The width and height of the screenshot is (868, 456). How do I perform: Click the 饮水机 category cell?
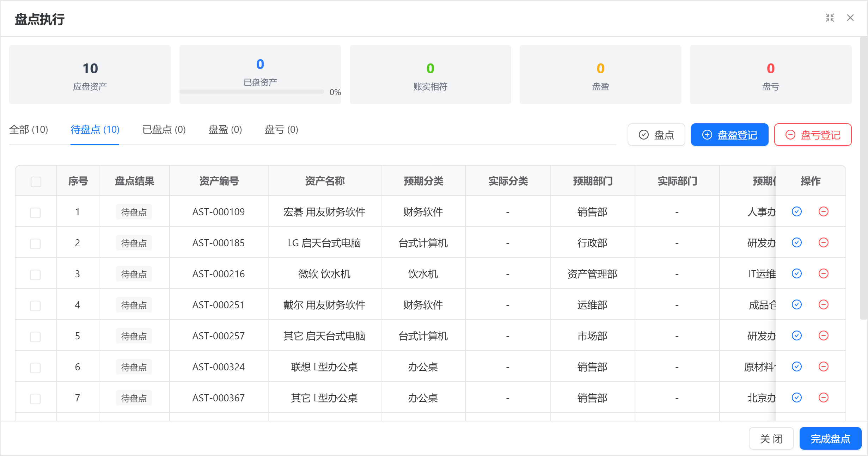point(423,274)
